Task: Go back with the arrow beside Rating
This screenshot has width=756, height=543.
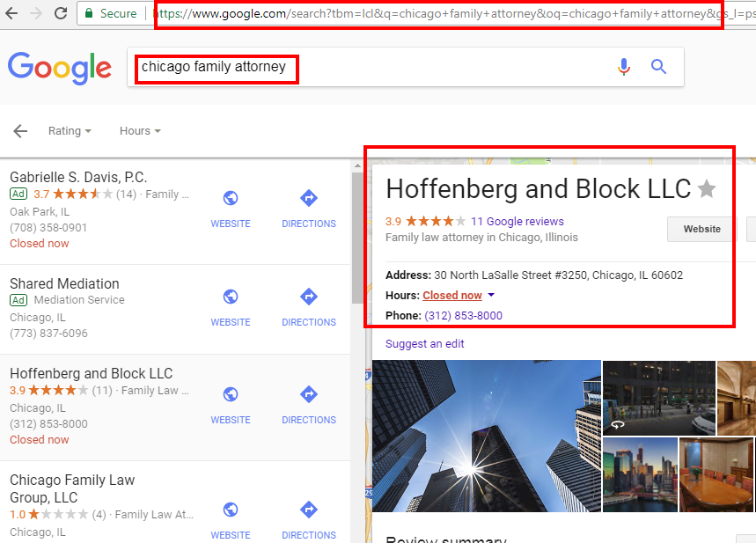Action: pos(20,130)
